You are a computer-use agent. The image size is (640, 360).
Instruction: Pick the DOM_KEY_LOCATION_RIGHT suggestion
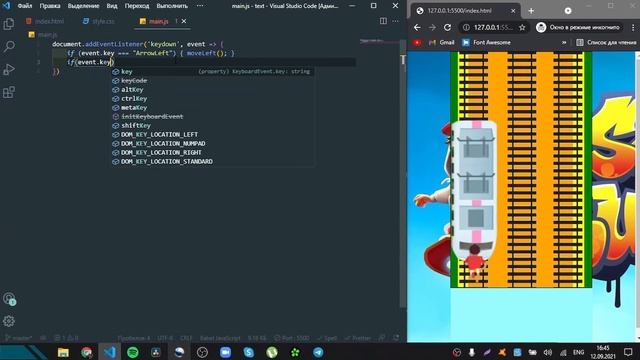coord(213,152)
